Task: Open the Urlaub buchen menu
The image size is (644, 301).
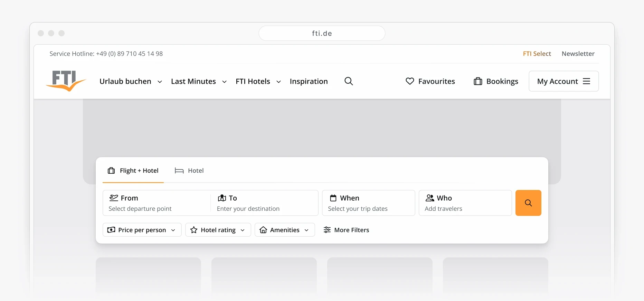Action: (131, 81)
